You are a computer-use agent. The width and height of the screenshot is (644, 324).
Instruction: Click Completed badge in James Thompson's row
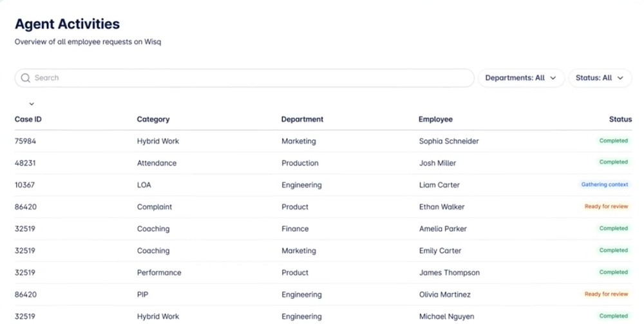pyautogui.click(x=613, y=272)
